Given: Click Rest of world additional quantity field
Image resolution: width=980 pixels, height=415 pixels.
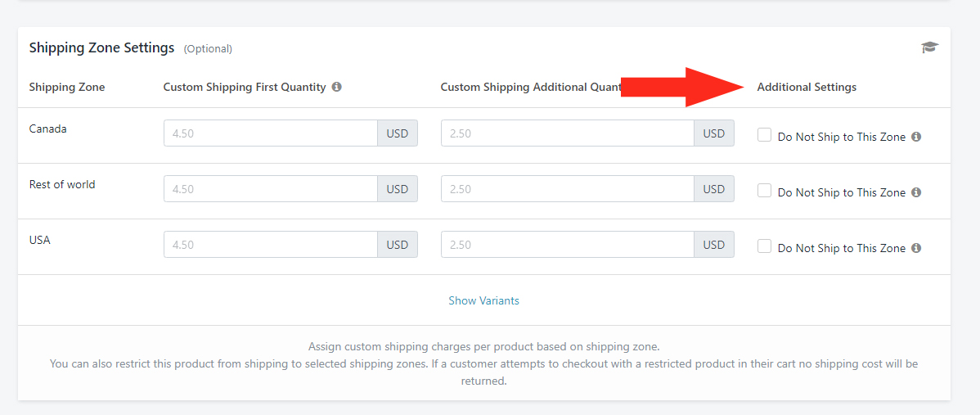Looking at the screenshot, I should (568, 189).
